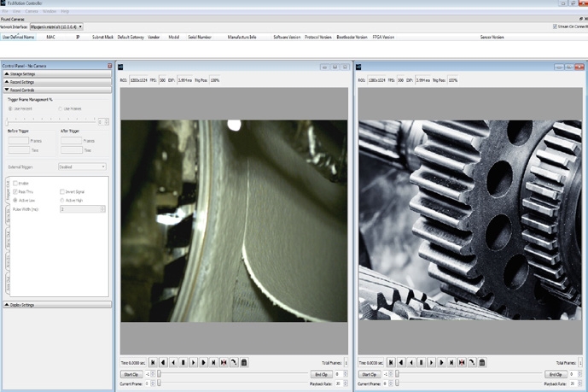This screenshot has height=392, width=588.
Task: Select Active High radio button
Action: [62, 201]
